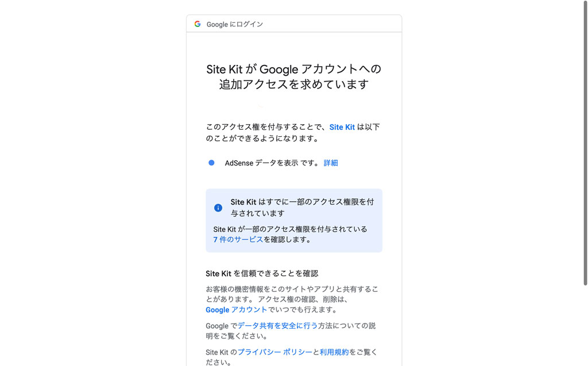588x366 pixels.
Task: Open データ共有を安全に行う link
Action: [277, 325]
